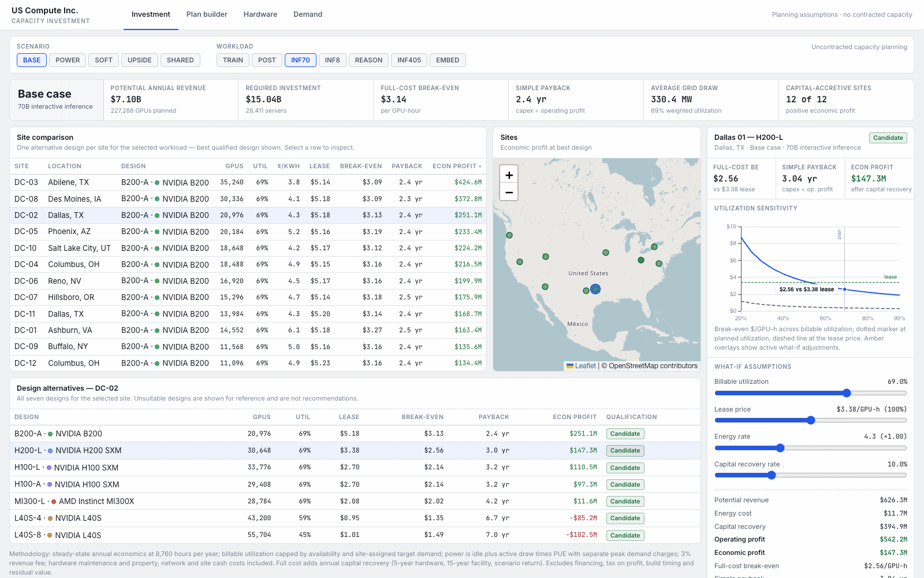Screen dimensions: 924x578
Task: Select the B200-A NVIDIA B200 design alternative
Action: (355, 433)
